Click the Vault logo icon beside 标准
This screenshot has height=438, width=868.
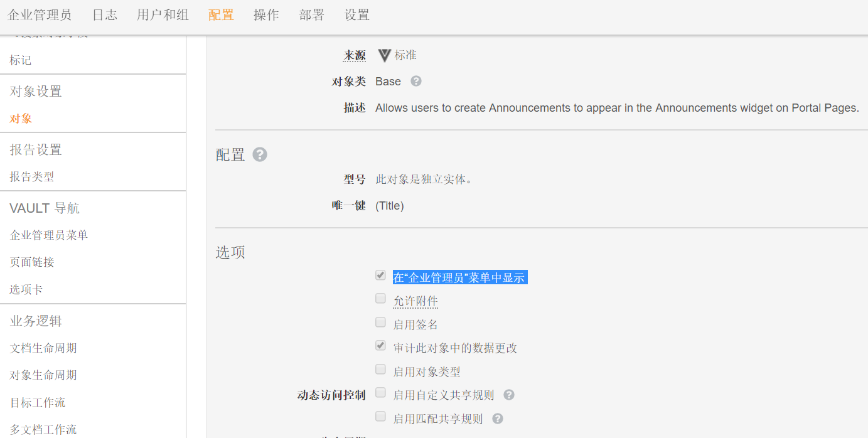click(x=384, y=55)
